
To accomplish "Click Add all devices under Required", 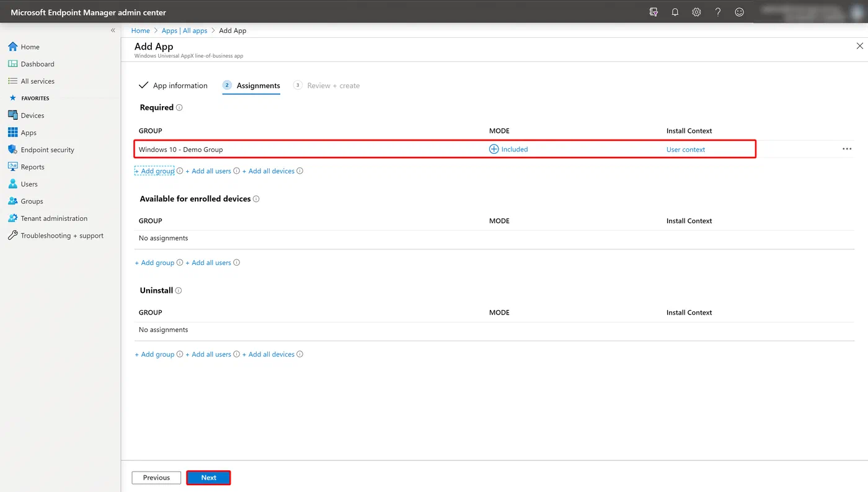I will pyautogui.click(x=268, y=171).
